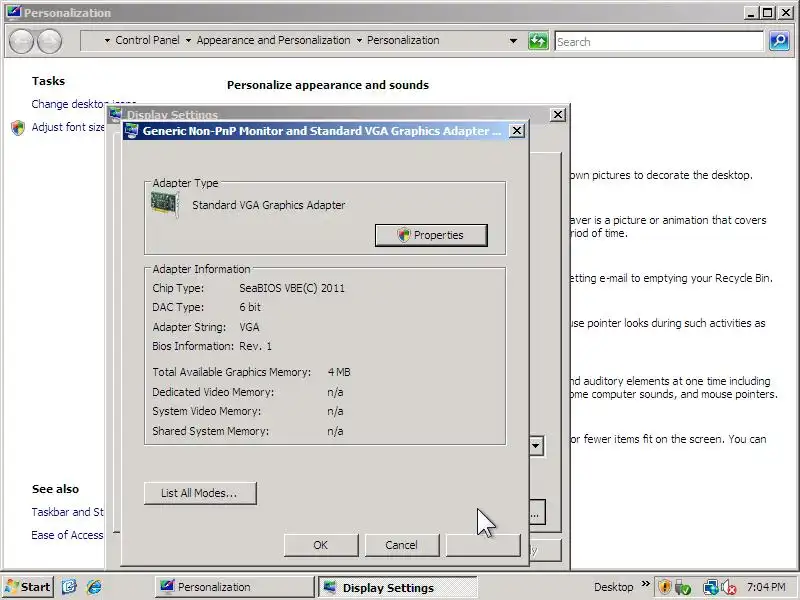Click the Safely Remove Hardware tray icon
800x600 pixels.
click(683, 588)
